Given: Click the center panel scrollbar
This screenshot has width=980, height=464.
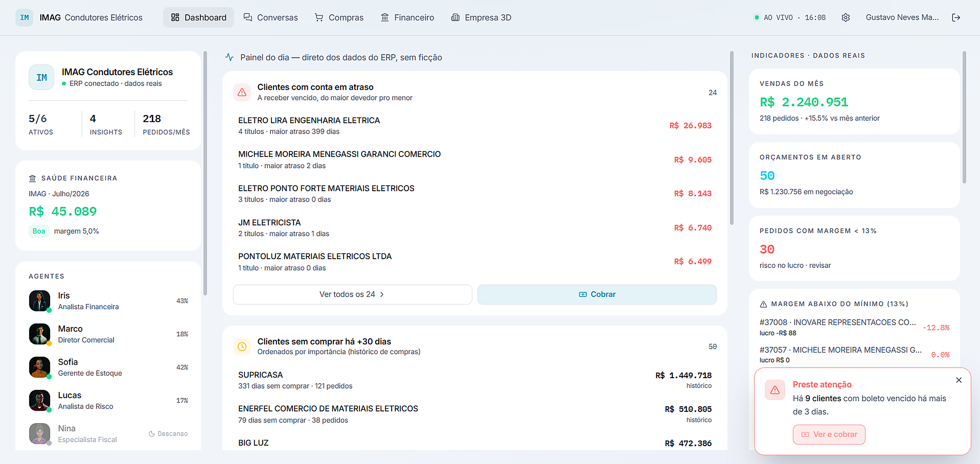Looking at the screenshot, I should 732,138.
